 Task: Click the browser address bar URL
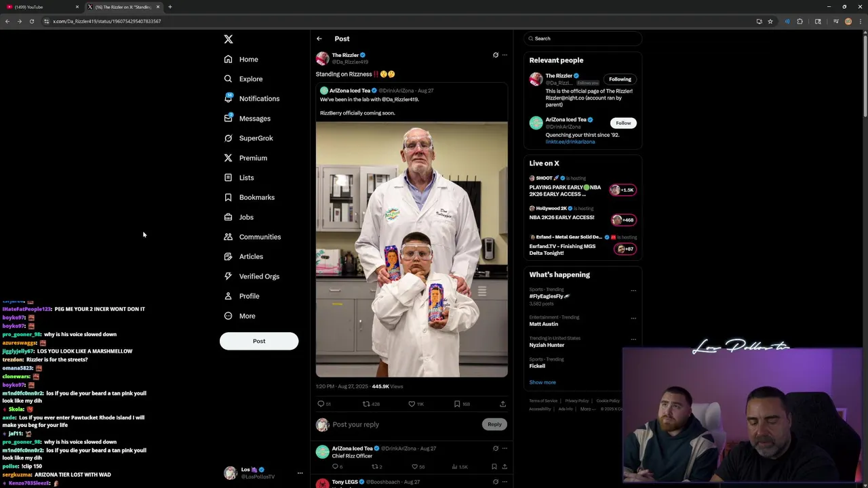(x=106, y=21)
